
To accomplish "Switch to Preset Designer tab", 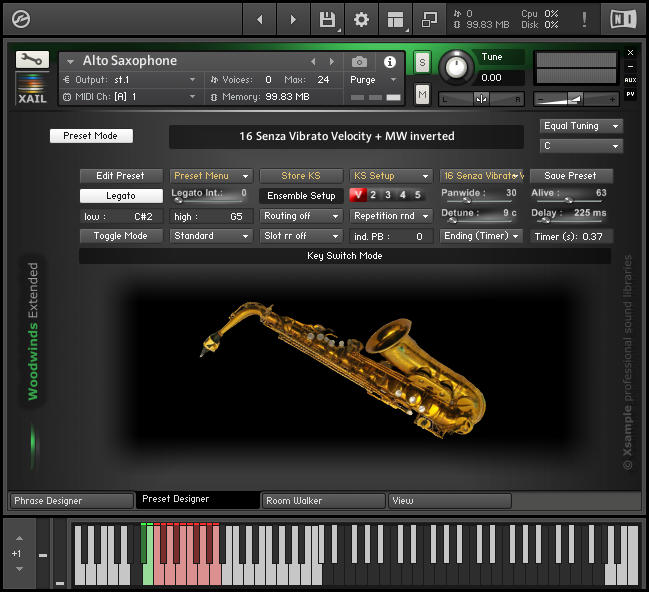I will pos(198,500).
